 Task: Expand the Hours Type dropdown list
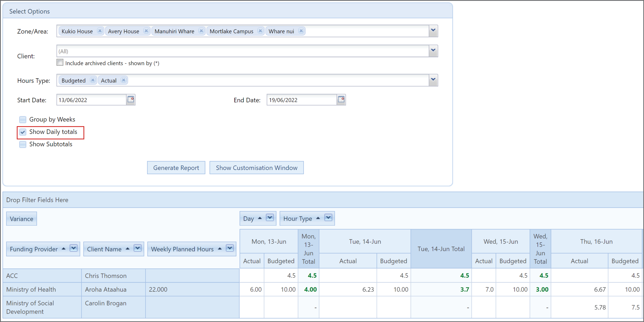coord(433,80)
